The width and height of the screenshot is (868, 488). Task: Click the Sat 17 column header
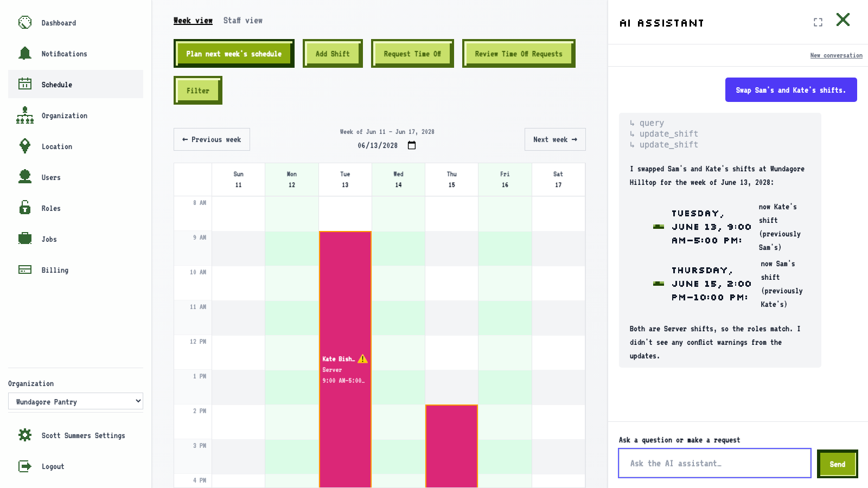pos(558,179)
